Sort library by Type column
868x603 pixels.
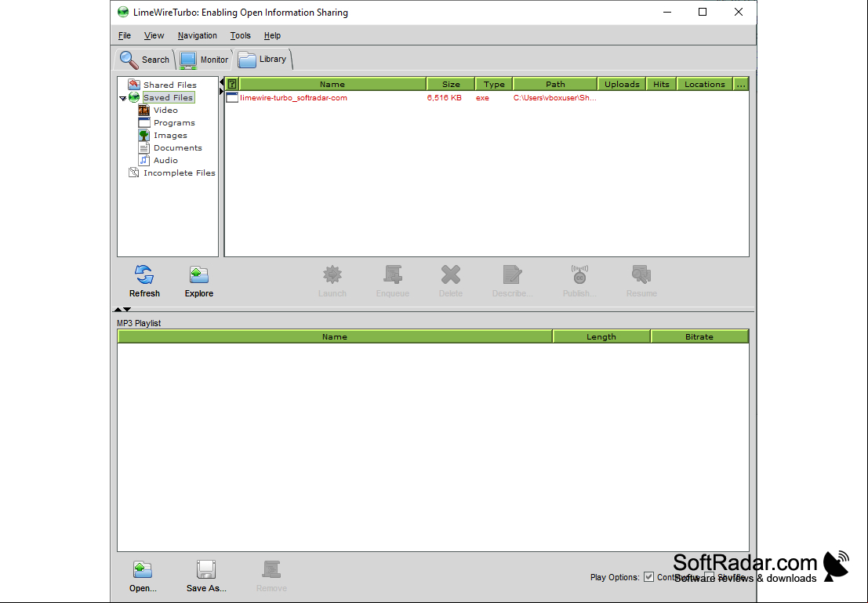pyautogui.click(x=494, y=84)
